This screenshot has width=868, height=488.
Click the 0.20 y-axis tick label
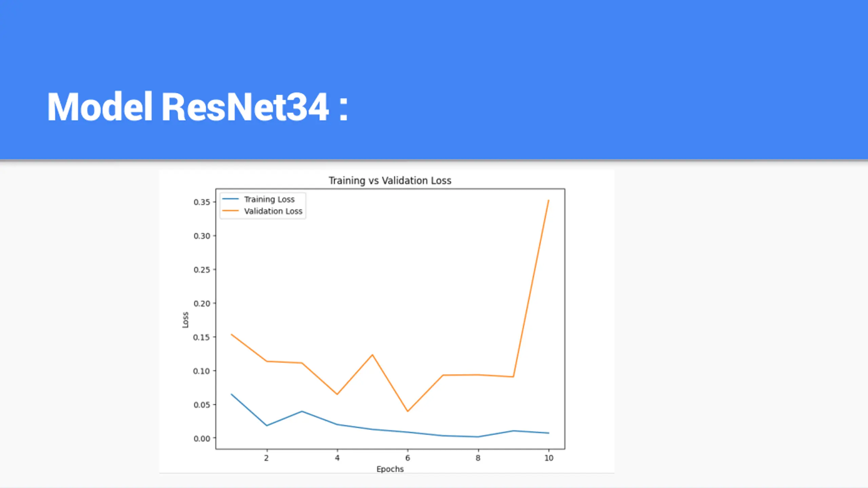point(202,304)
